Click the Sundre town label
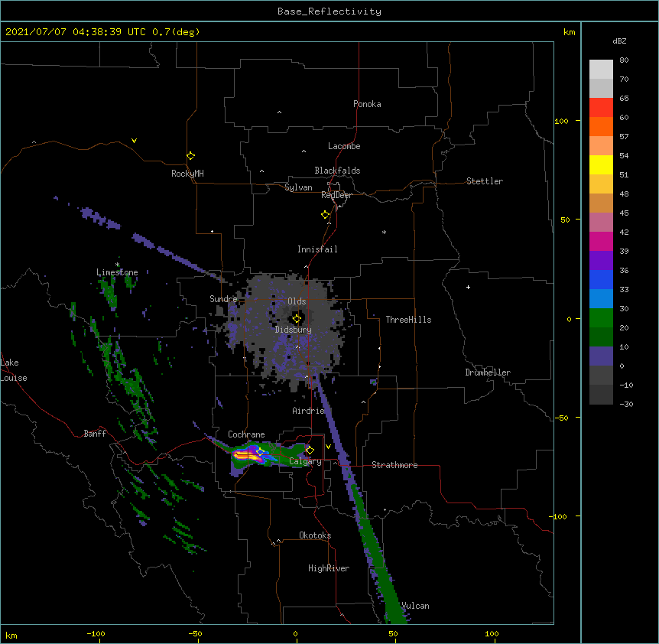Image resolution: width=659 pixels, height=644 pixels. tap(223, 299)
